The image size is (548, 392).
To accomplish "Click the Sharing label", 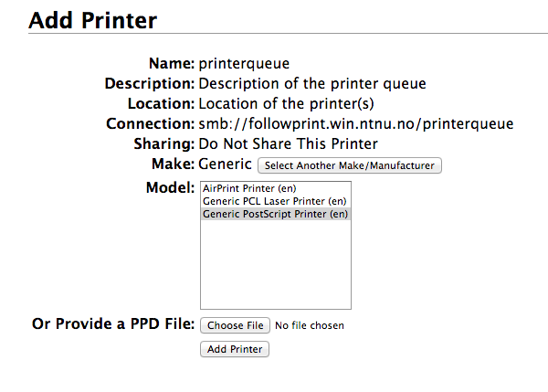I will point(163,143).
